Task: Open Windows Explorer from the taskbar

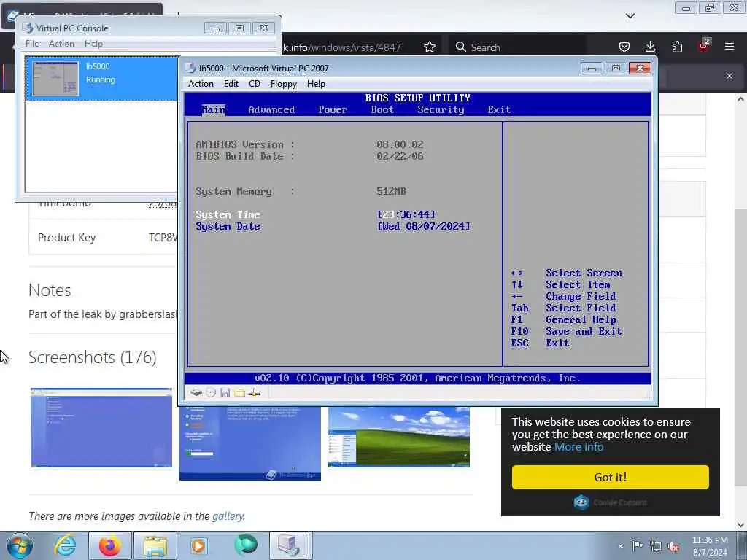Action: (x=155, y=545)
